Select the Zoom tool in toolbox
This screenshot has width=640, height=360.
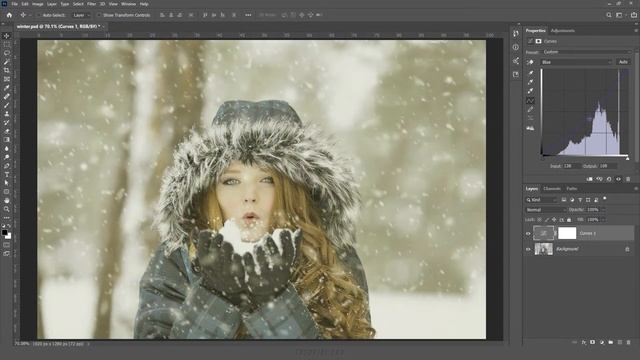coord(7,209)
